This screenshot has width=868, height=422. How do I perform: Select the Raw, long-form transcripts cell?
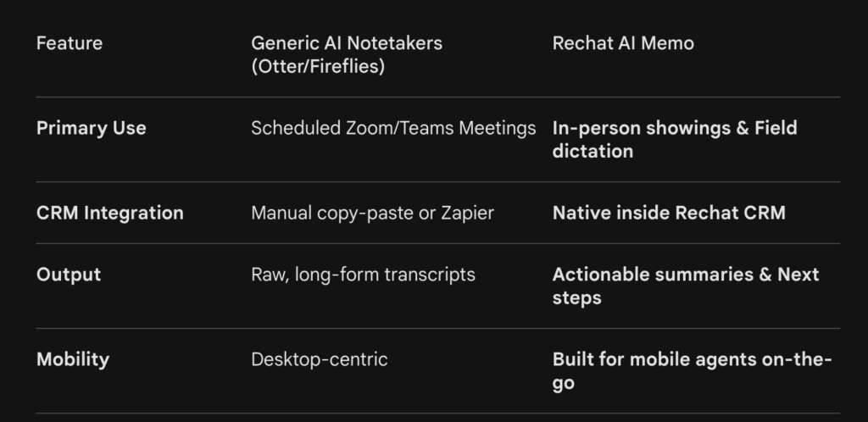tap(363, 275)
